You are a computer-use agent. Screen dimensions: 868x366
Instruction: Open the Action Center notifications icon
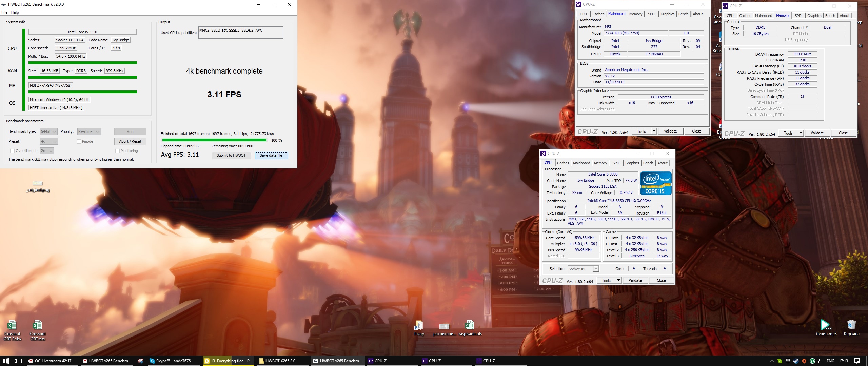pos(857,361)
